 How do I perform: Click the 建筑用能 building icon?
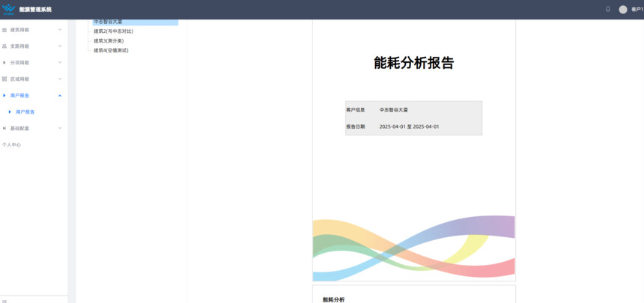(x=4, y=30)
